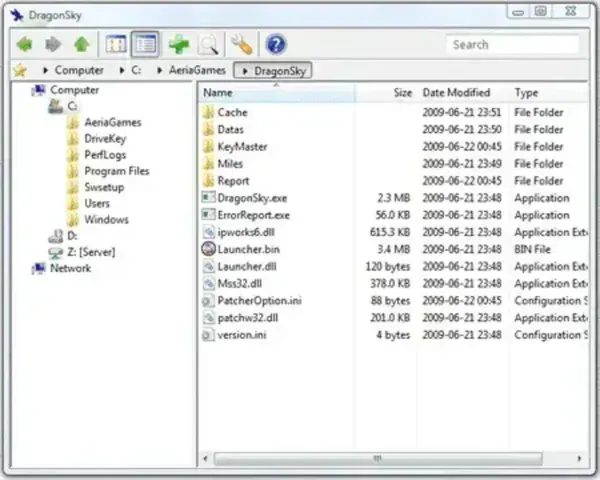This screenshot has height=480, width=600.
Task: Select the file name PatcherOption.ini
Action: pyautogui.click(x=259, y=301)
